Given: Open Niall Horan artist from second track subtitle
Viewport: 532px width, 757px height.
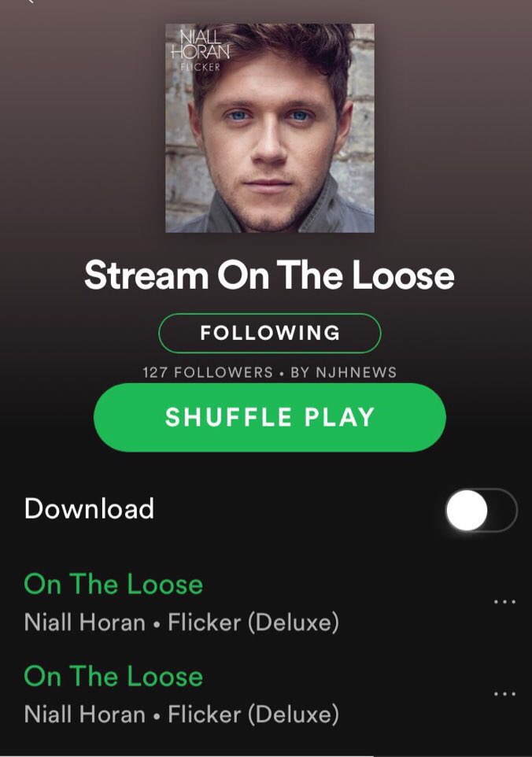Looking at the screenshot, I should pos(85,714).
